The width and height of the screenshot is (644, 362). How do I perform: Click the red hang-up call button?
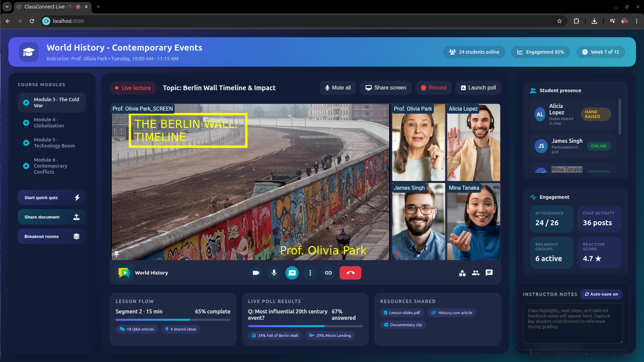(x=350, y=273)
